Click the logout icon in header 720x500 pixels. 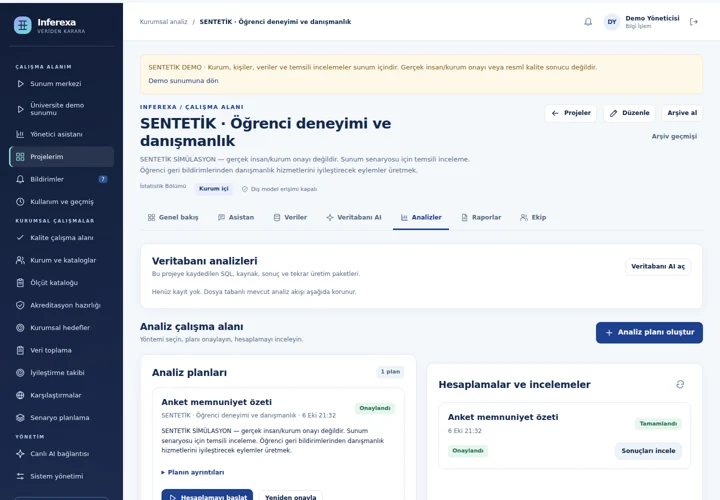click(x=694, y=22)
